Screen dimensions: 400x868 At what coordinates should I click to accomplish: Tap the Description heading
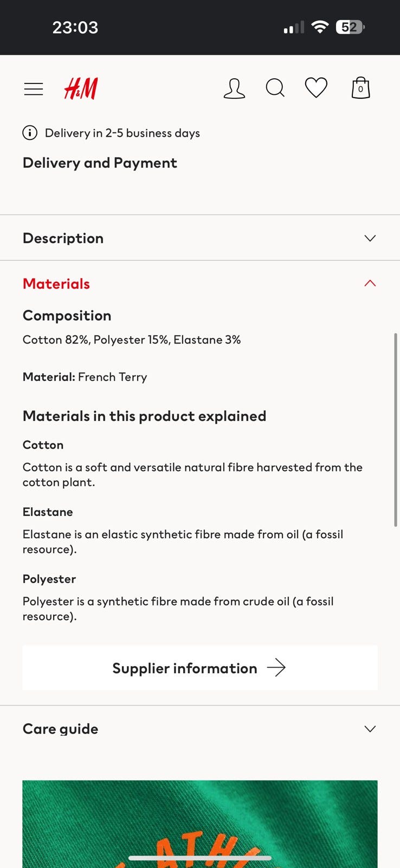pyautogui.click(x=63, y=238)
